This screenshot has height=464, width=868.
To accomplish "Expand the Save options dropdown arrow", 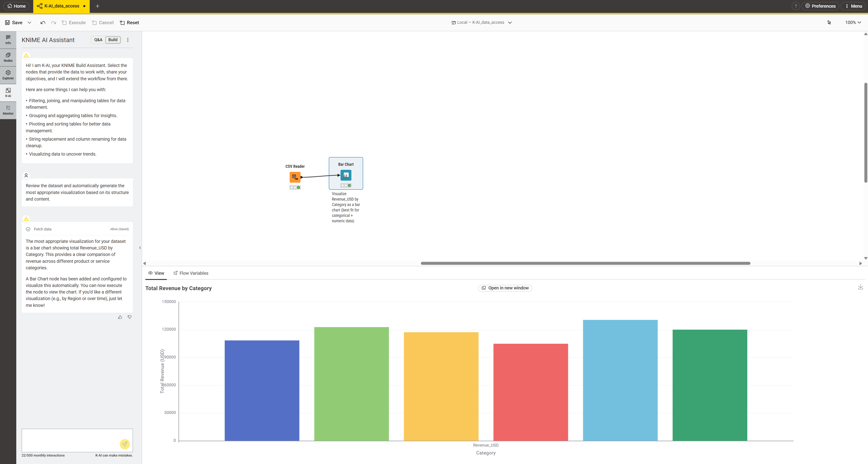I will tap(29, 23).
